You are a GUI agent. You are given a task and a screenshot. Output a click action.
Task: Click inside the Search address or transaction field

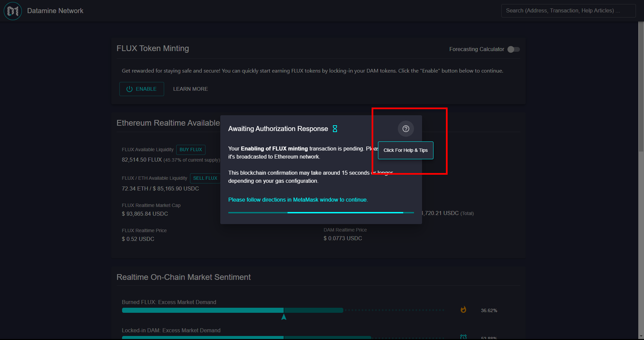coord(568,11)
